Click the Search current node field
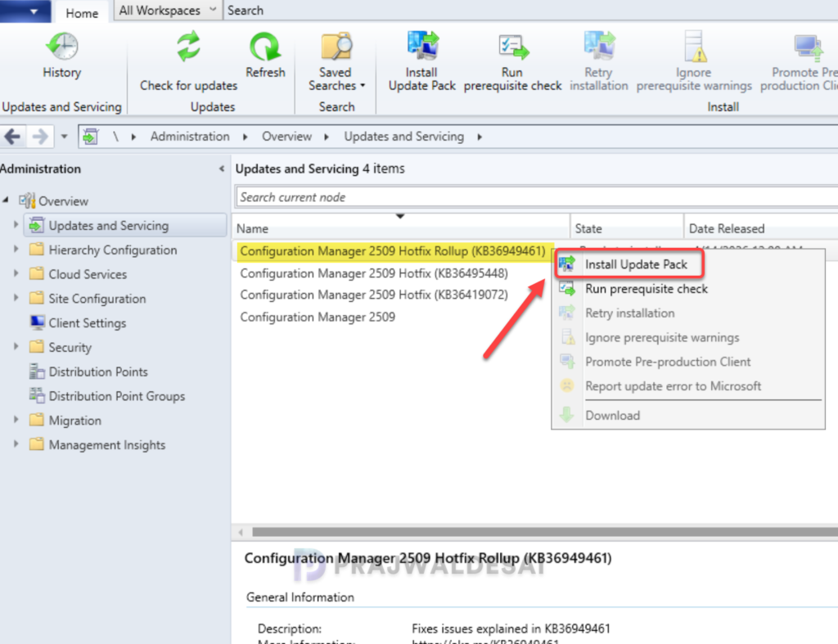This screenshot has height=644, width=838. coord(536,197)
